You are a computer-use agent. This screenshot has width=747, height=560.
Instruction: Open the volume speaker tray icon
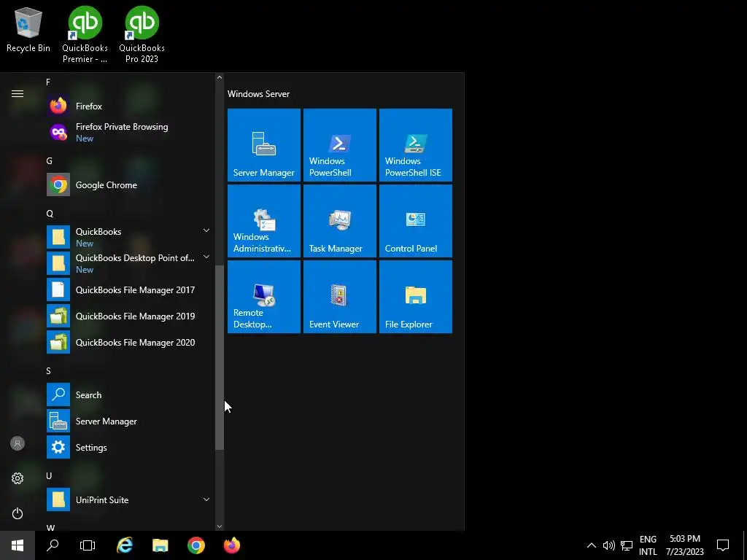click(609, 545)
